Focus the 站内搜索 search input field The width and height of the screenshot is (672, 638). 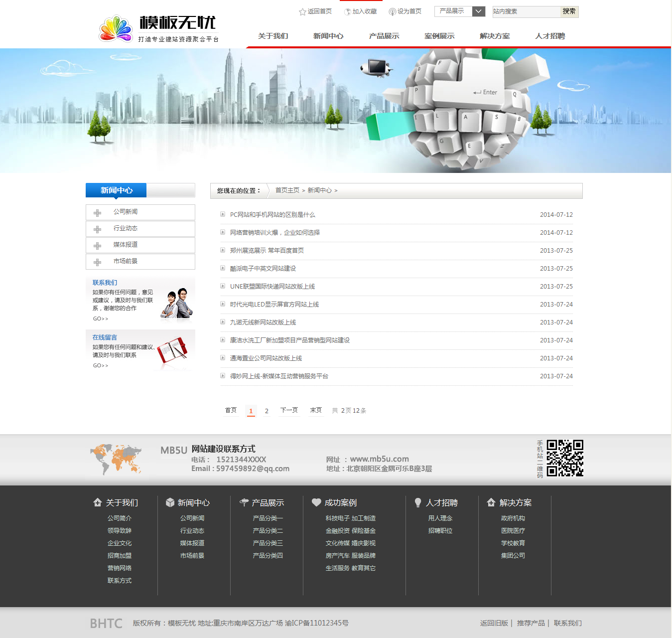pyautogui.click(x=526, y=11)
